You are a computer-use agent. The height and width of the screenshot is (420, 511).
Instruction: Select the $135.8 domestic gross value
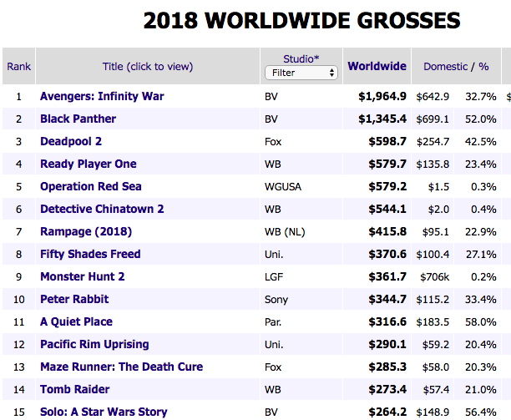tap(433, 164)
